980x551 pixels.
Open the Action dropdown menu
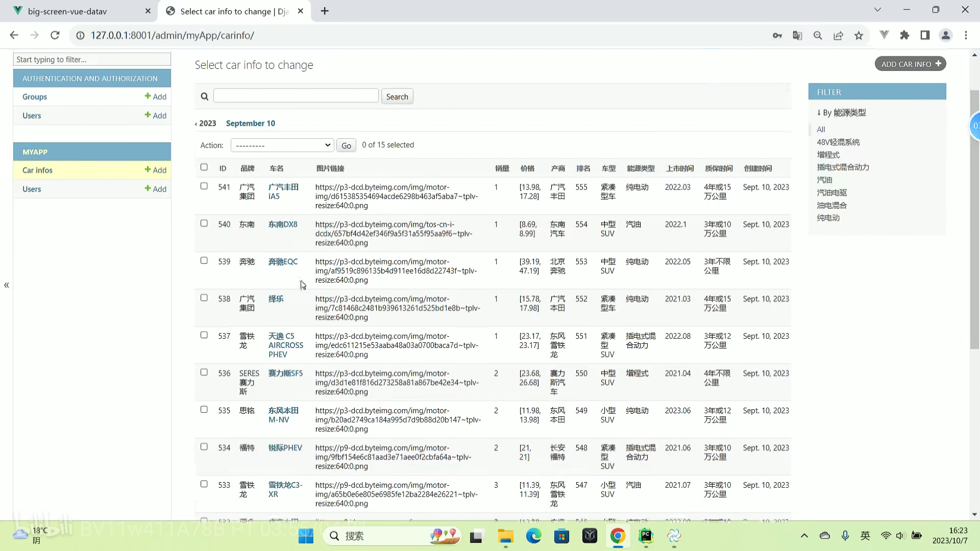click(x=282, y=145)
